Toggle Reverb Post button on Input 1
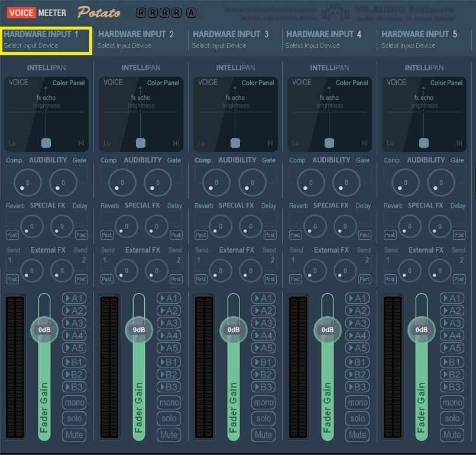This screenshot has height=455, width=476. (x=12, y=235)
